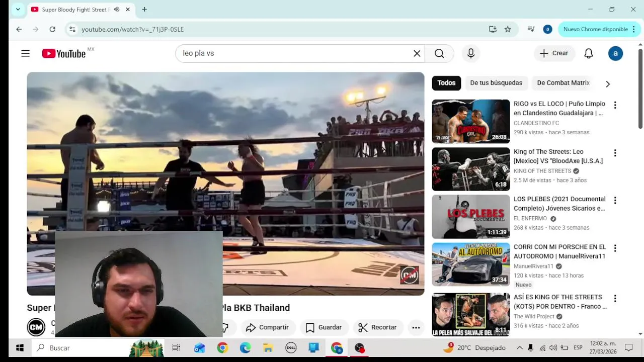The height and width of the screenshot is (362, 644).
Task: Open options for LOS PLEBES documentary
Action: [x=615, y=201]
